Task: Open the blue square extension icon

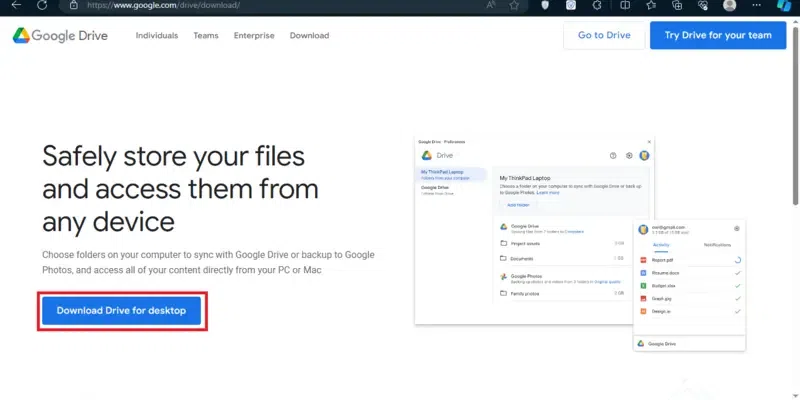Action: (x=571, y=5)
